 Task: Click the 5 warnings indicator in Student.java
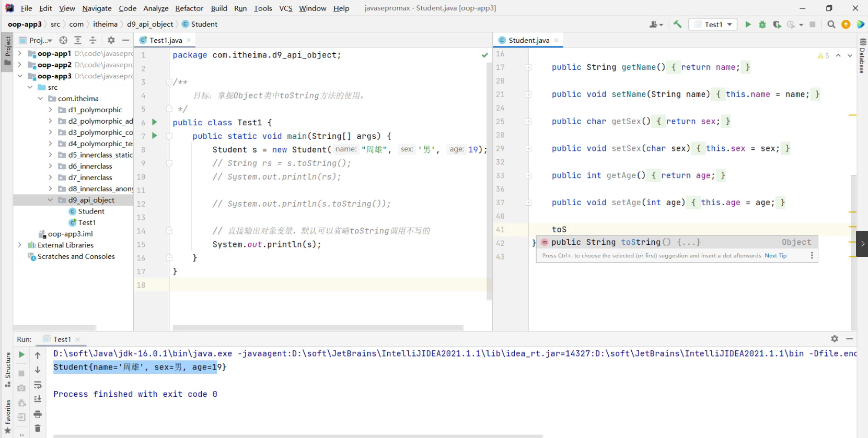tap(824, 55)
